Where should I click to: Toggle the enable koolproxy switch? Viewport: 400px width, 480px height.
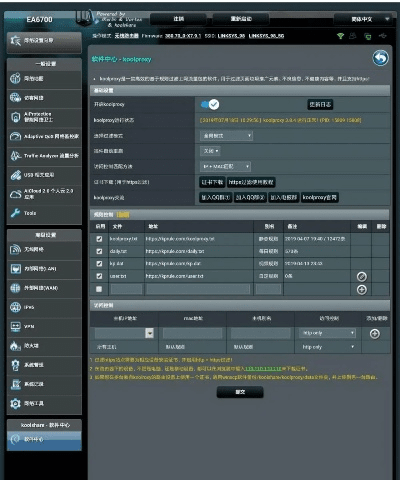210,105
